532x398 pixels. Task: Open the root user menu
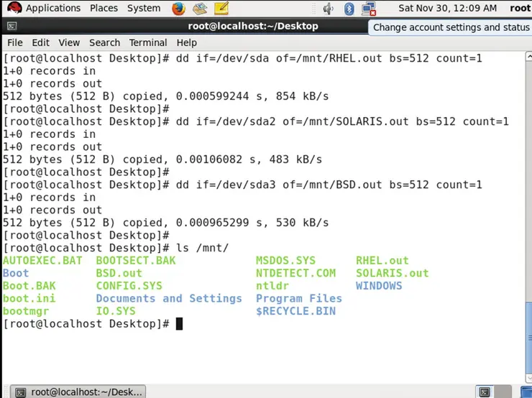pos(520,9)
